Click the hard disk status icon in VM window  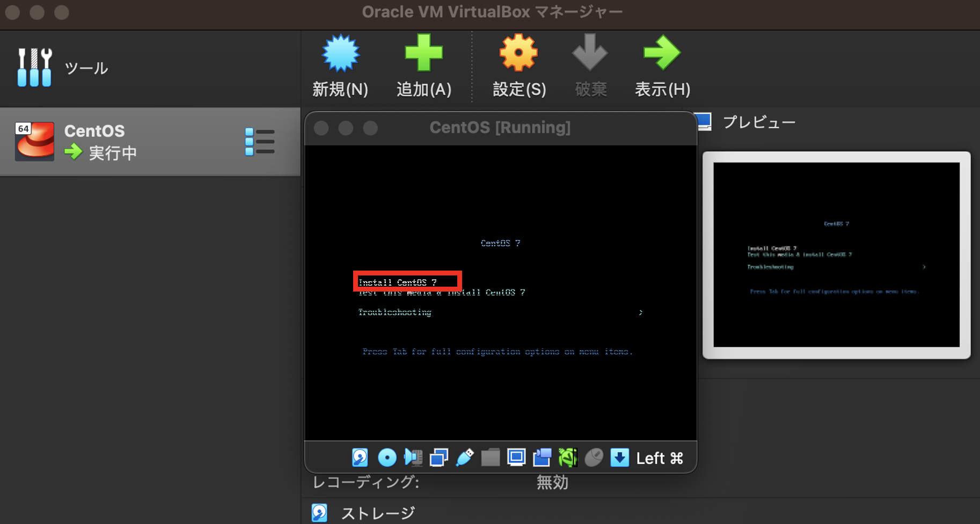360,457
